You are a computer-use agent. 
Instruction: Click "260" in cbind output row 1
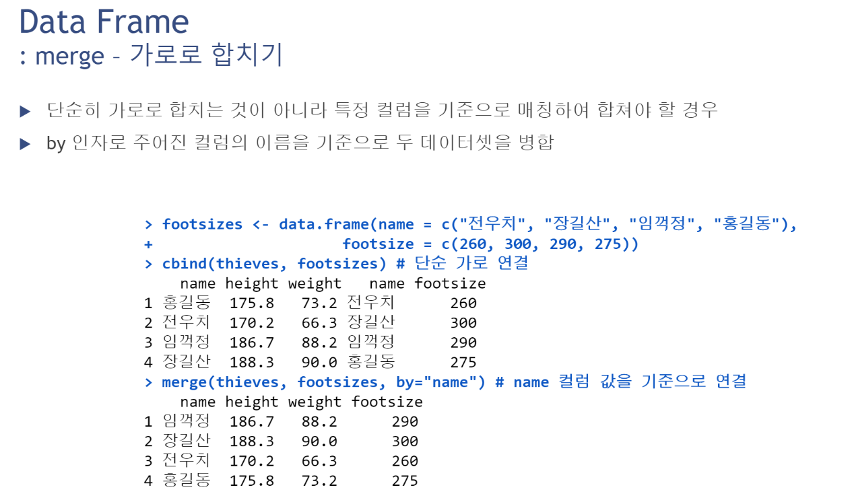[463, 303]
